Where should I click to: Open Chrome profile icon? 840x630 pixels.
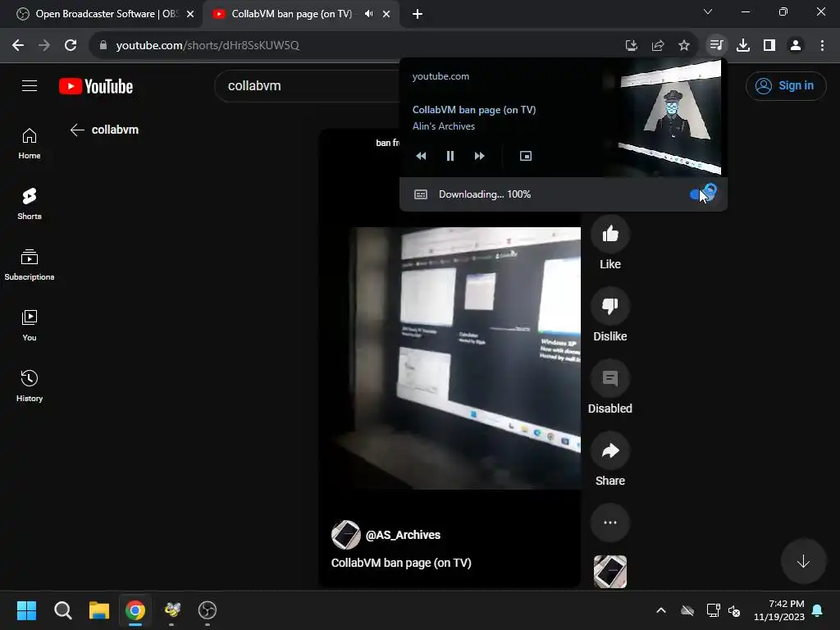coord(796,45)
